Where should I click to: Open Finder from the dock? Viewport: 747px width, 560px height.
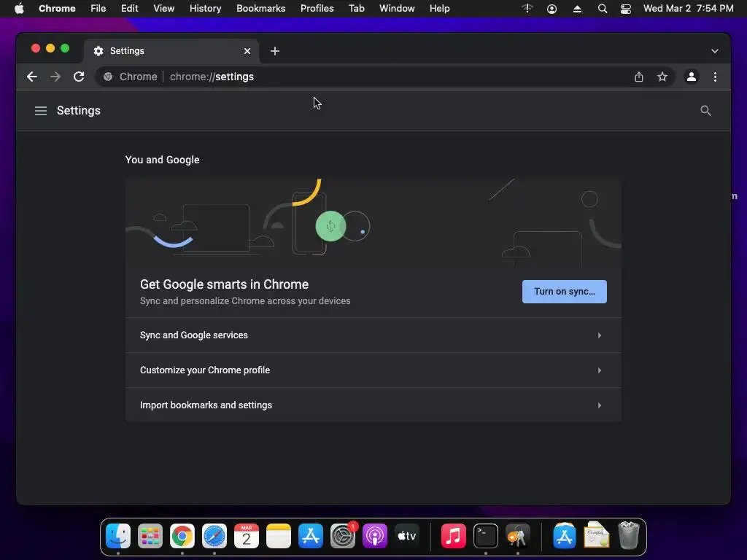tap(118, 536)
